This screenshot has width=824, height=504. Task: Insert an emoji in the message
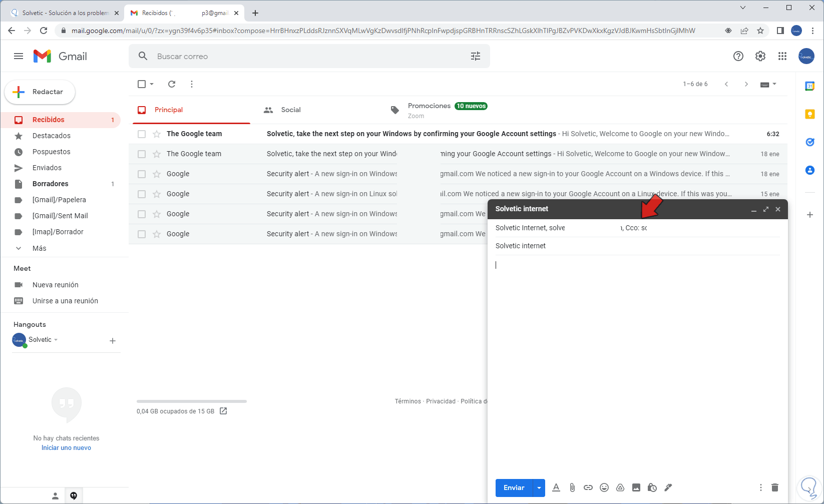pos(604,488)
